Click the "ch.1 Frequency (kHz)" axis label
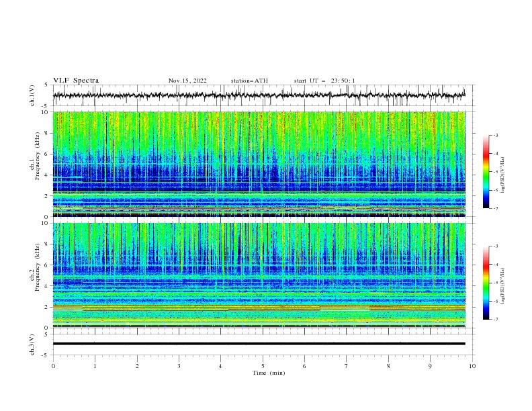Screen dimensions: 532x411 coord(35,154)
